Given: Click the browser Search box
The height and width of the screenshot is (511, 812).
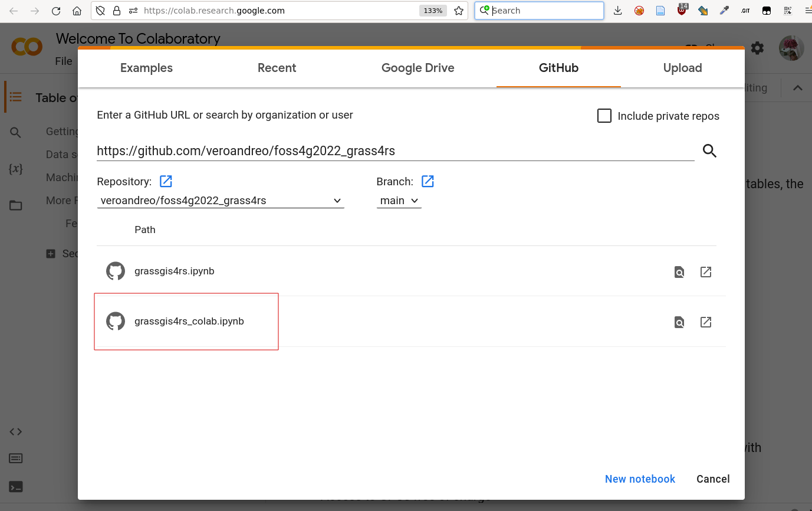Looking at the screenshot, I should (x=540, y=11).
